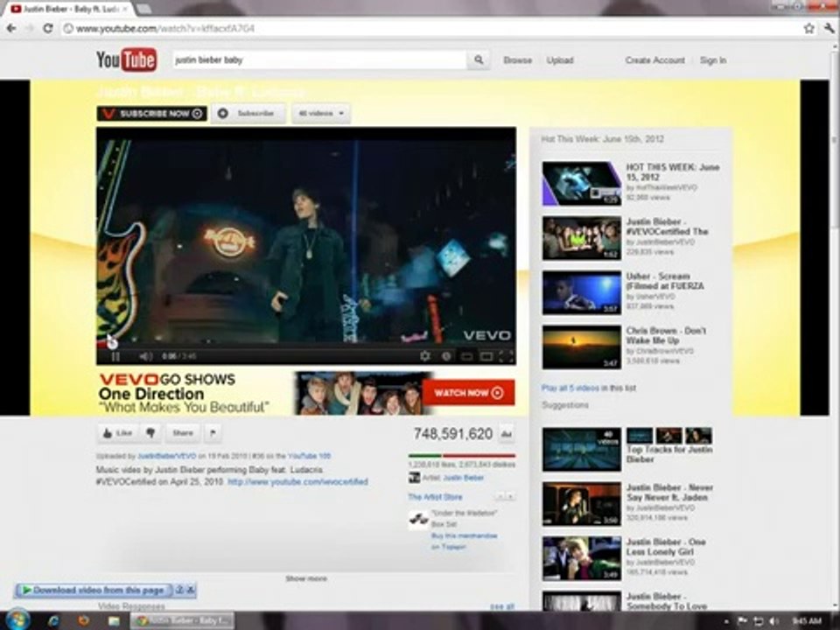Click the taskbar clock showing 9:45 AM

click(807, 621)
